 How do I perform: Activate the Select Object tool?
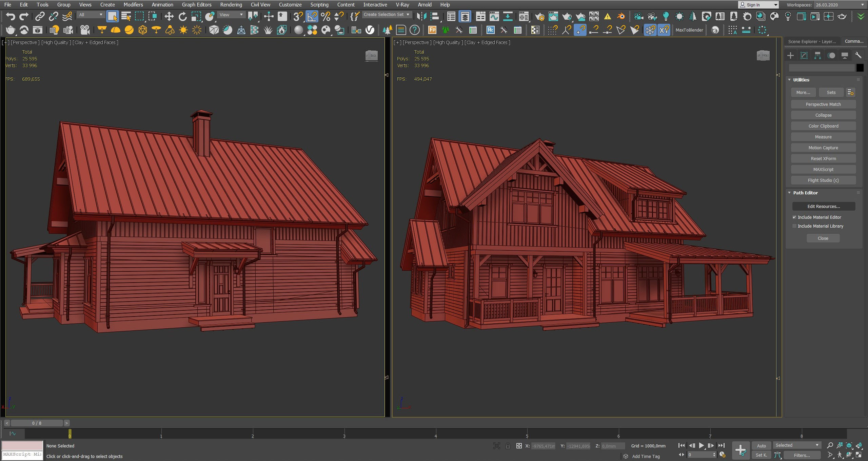pos(112,16)
